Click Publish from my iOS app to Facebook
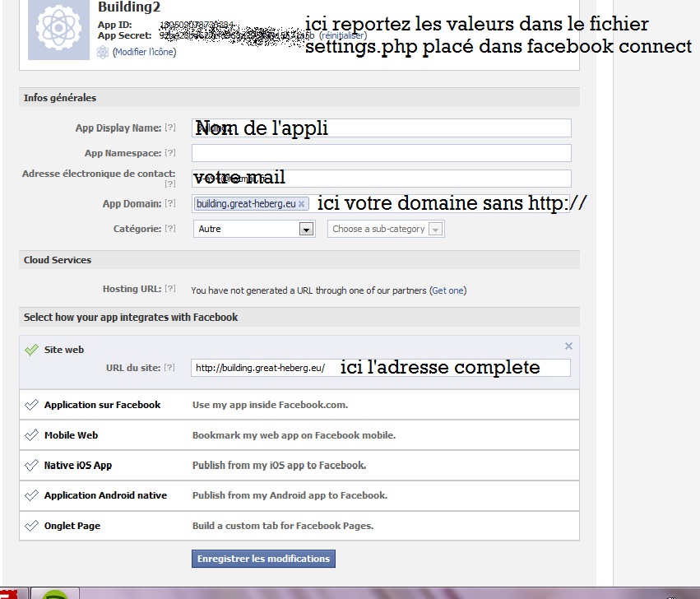This screenshot has width=700, height=599. pyautogui.click(x=279, y=466)
